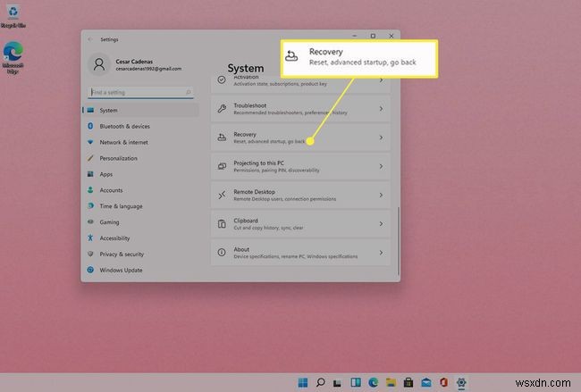Click the Accessibility figure icon in the sidebar

pos(90,238)
